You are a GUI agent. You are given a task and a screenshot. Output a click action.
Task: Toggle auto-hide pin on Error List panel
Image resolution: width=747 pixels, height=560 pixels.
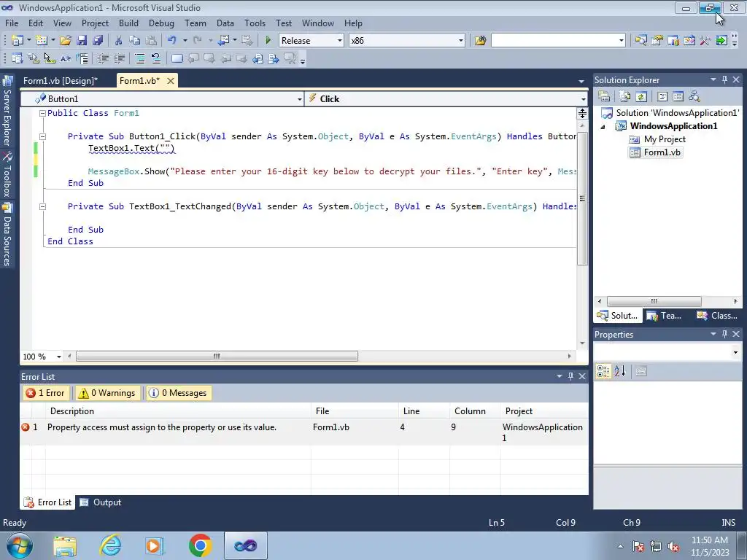click(570, 376)
